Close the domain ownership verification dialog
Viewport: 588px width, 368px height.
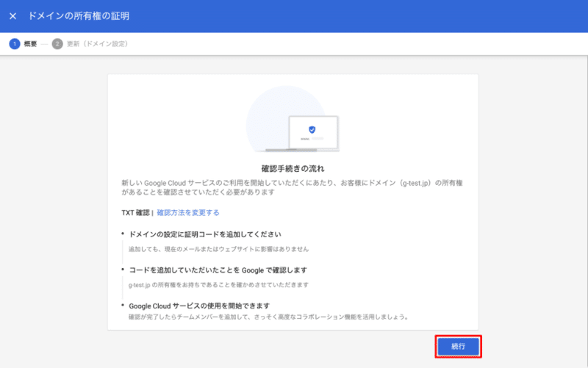point(12,16)
